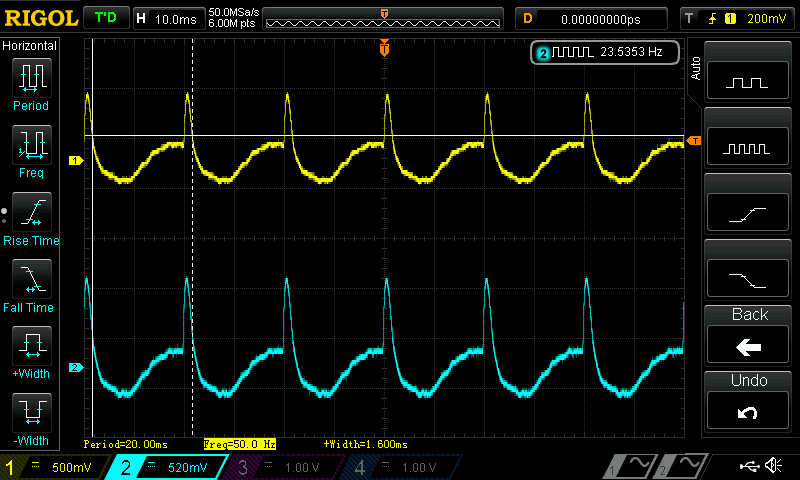
Task: Open the Horizontal menu header
Action: point(31,46)
